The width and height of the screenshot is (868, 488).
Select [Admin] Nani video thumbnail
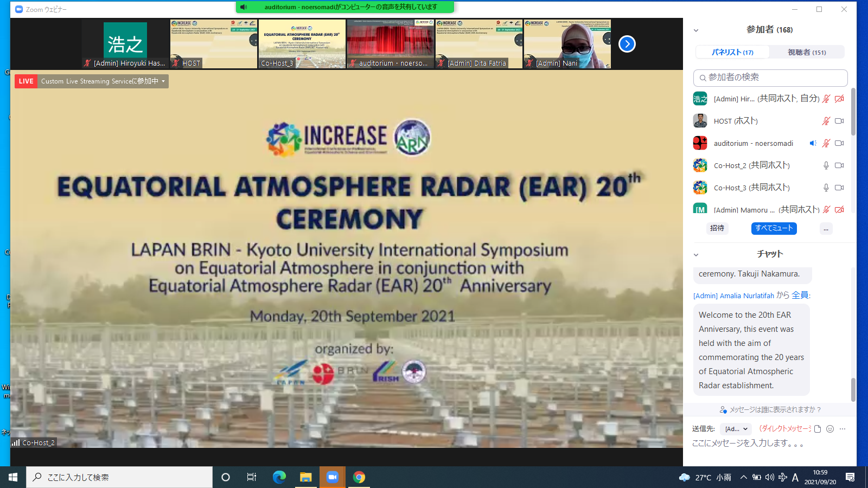tap(567, 44)
